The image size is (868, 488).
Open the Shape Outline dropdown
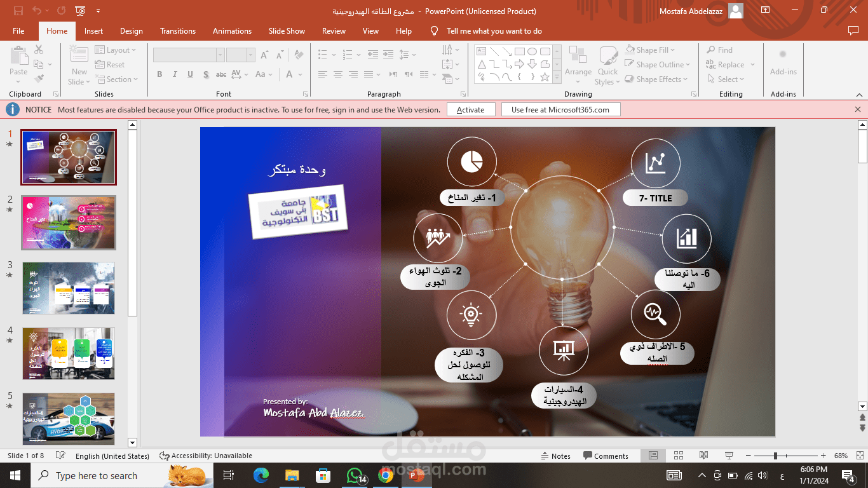pos(657,64)
